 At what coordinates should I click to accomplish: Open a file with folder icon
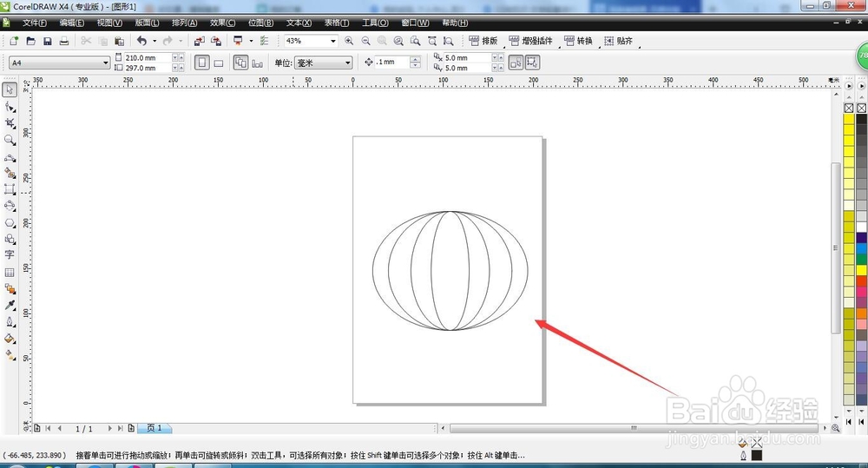[x=31, y=41]
